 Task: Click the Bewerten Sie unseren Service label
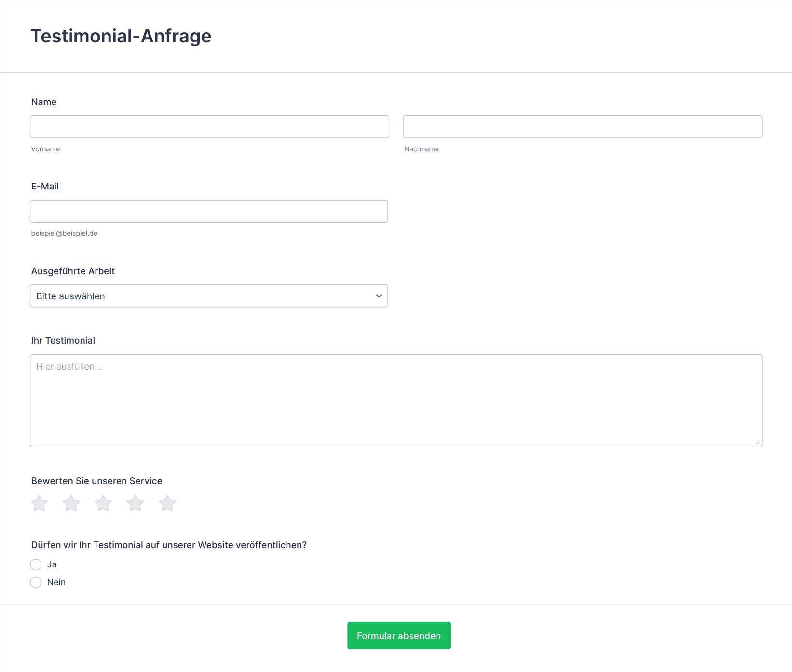96,481
